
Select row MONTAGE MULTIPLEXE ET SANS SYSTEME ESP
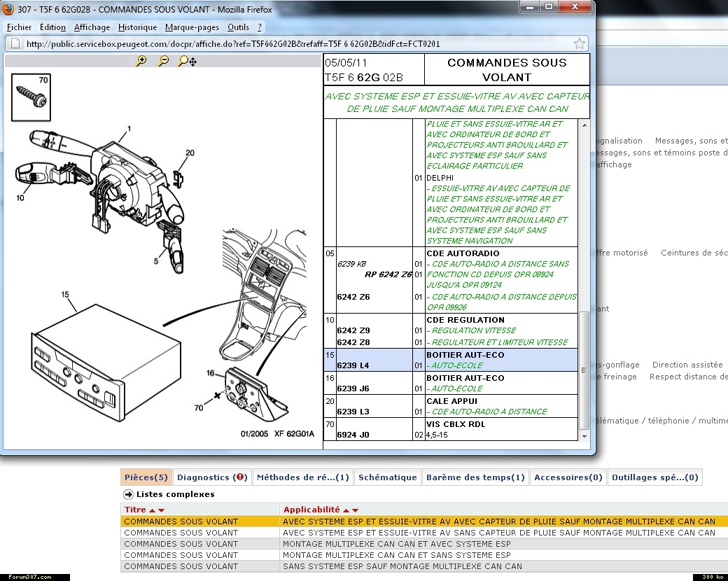click(x=424, y=555)
